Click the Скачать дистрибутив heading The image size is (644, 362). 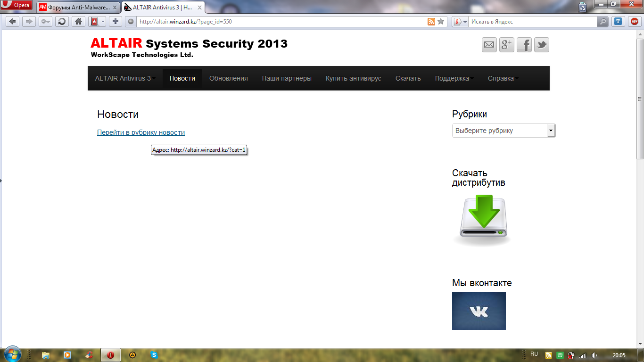479,178
